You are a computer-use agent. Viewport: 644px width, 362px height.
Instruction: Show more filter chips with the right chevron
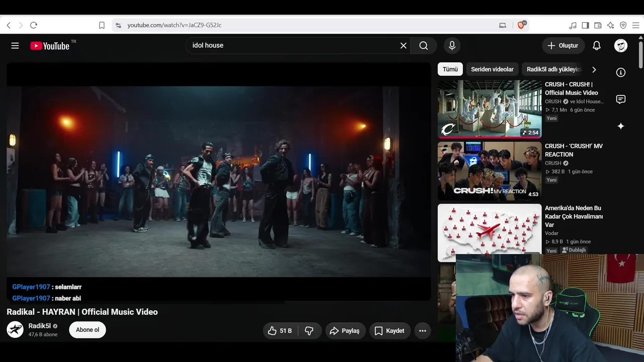[x=594, y=69]
